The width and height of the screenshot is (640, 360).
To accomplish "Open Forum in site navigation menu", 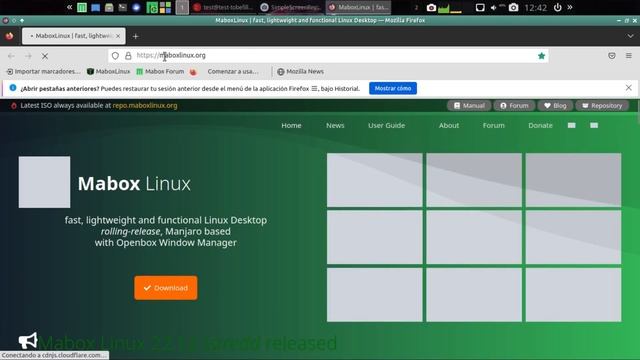I will coord(493,125).
